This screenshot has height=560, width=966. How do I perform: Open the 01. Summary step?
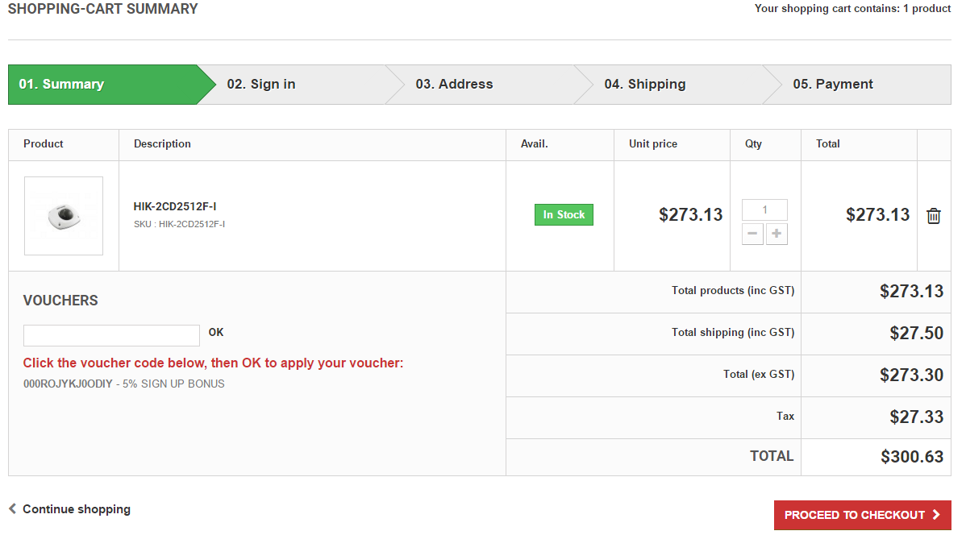point(61,85)
